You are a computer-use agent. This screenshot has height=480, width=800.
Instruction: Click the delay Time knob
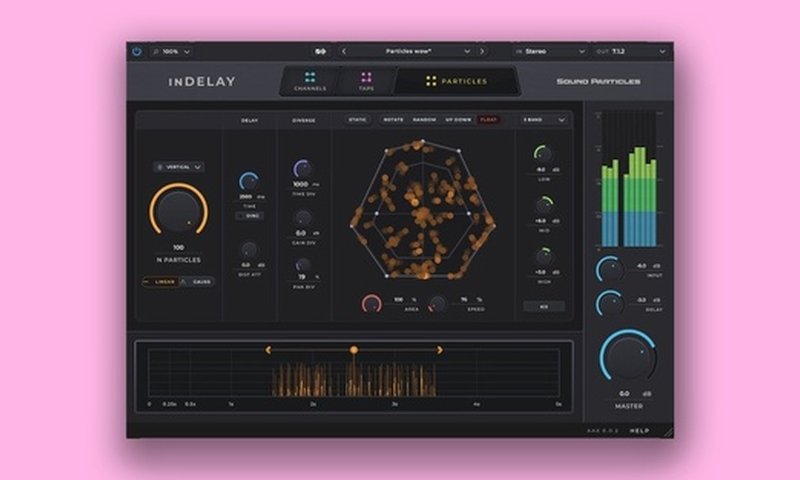249,182
